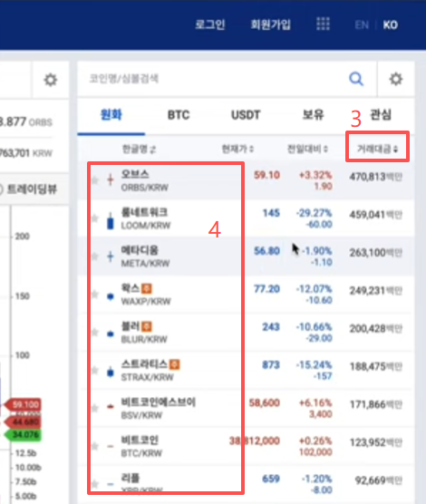
Task: Favorite ORBS/KRW with star icon
Action: (94, 180)
